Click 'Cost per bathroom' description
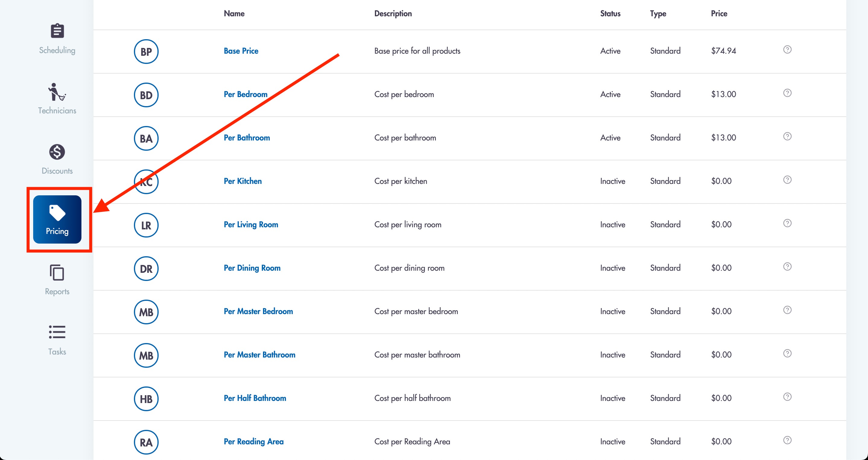868x460 pixels. click(405, 138)
